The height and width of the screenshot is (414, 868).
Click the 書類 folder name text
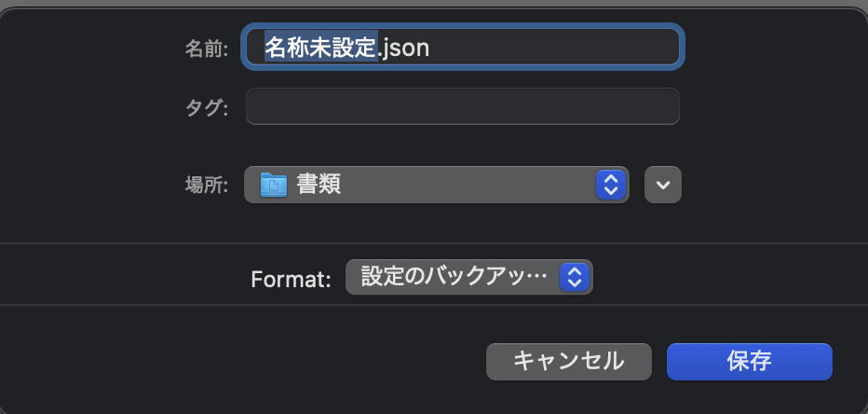[x=319, y=185]
